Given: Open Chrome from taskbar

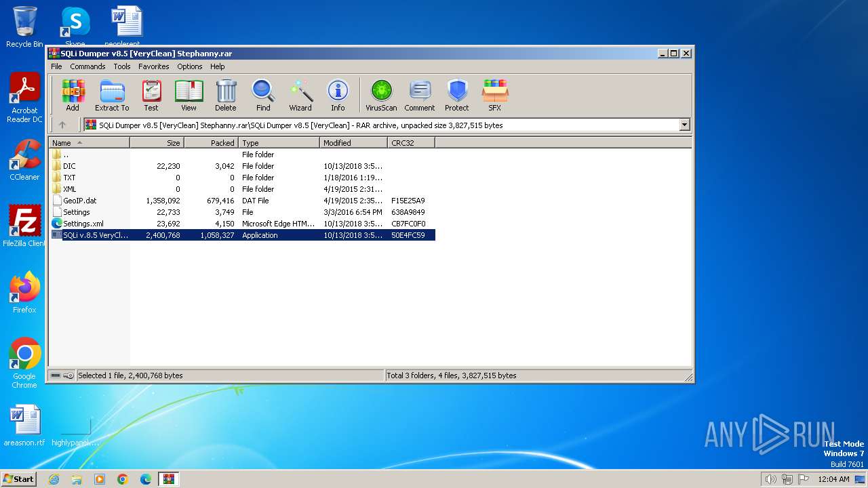Looking at the screenshot, I should (x=123, y=479).
